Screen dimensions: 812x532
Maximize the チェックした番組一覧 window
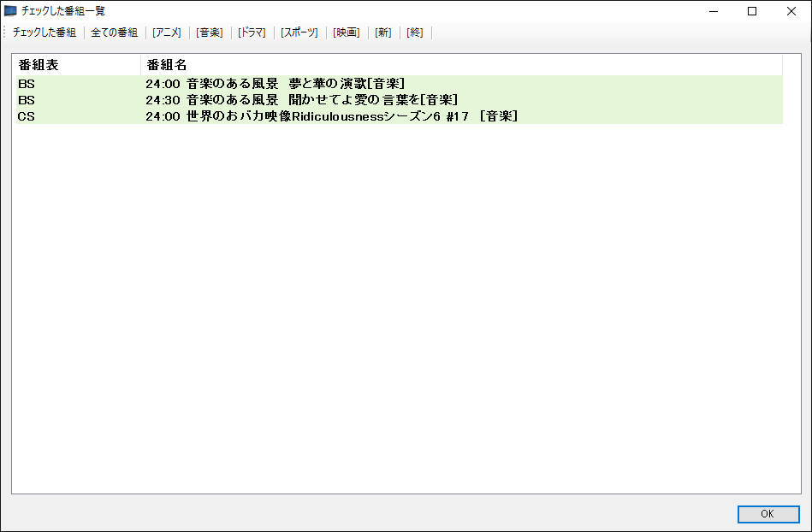click(x=752, y=11)
